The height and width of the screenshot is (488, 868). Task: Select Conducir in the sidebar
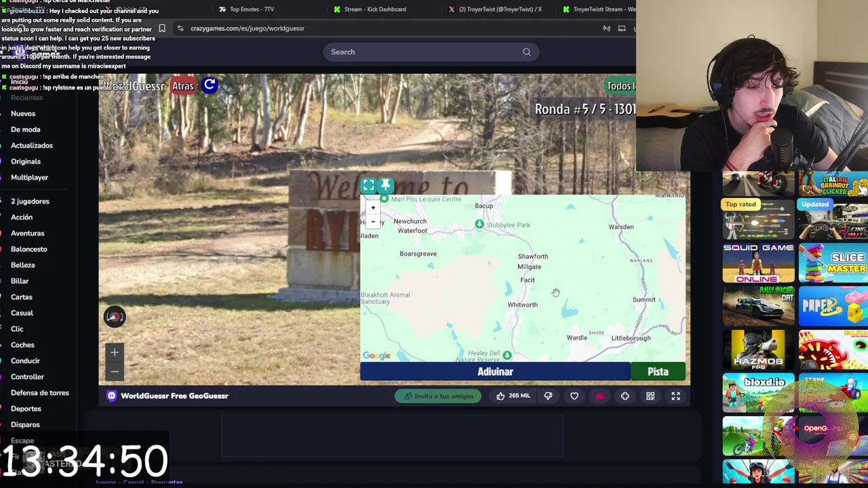tap(25, 361)
